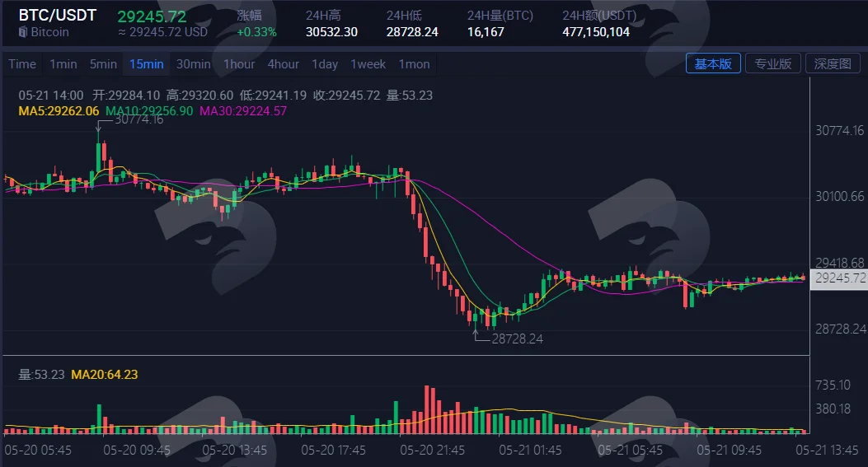Select the 4hour timeframe

[284, 64]
